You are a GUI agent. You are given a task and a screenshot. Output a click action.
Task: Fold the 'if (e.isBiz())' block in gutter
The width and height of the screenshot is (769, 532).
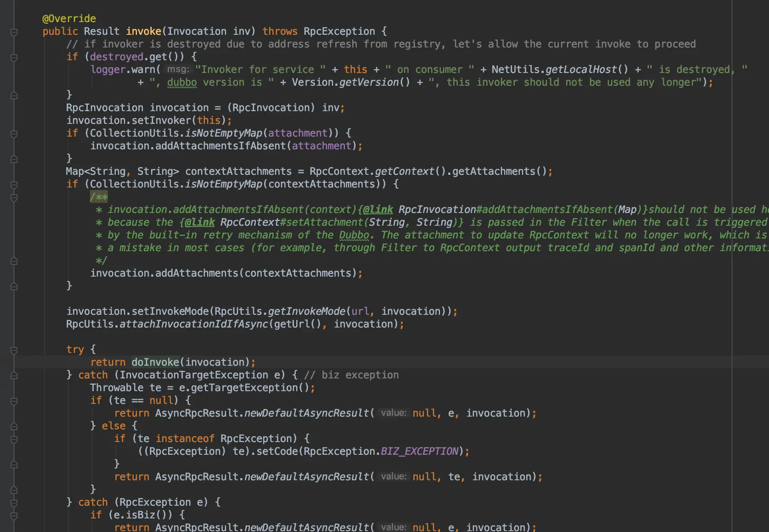pos(14,516)
